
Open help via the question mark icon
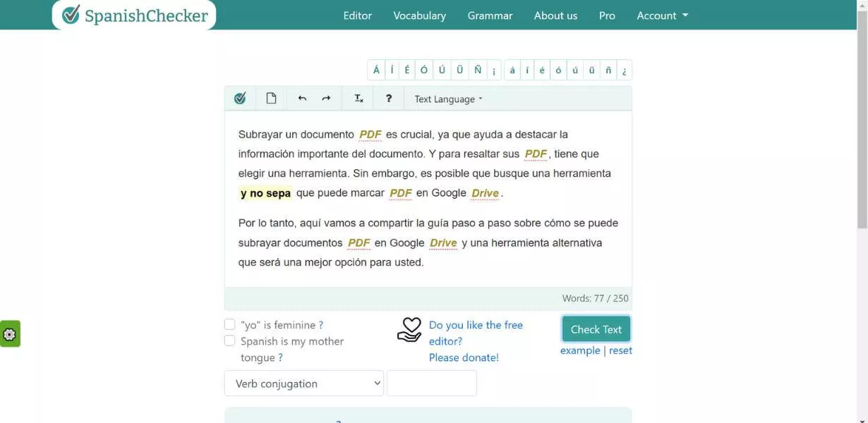389,98
